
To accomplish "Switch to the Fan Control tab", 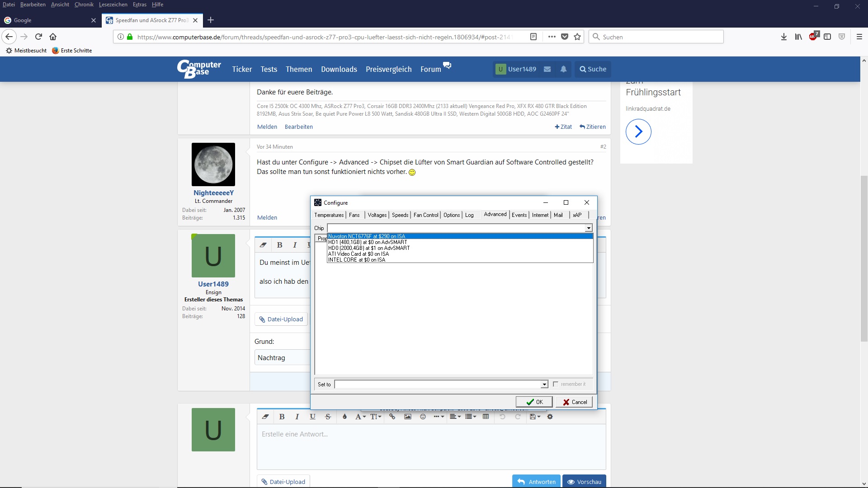I will (x=426, y=215).
